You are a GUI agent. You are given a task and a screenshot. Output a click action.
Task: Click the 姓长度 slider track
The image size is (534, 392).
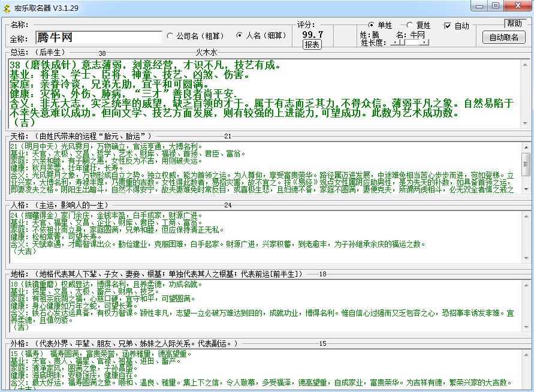click(414, 43)
